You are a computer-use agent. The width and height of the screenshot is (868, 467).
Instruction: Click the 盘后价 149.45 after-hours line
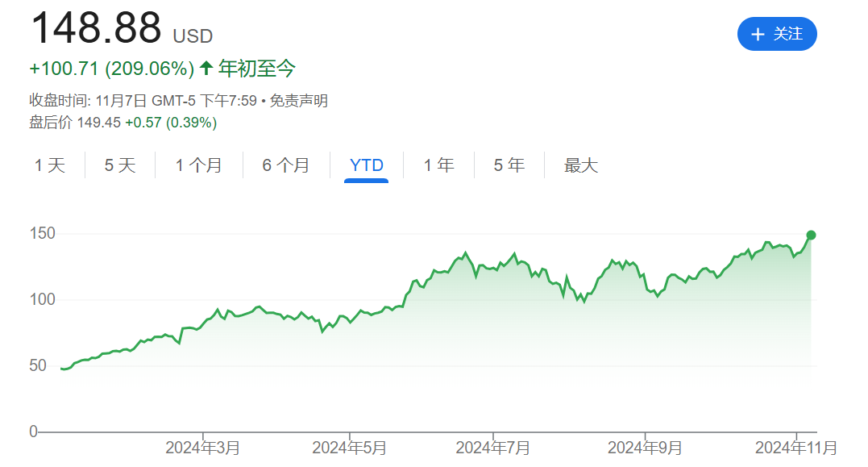coord(123,123)
